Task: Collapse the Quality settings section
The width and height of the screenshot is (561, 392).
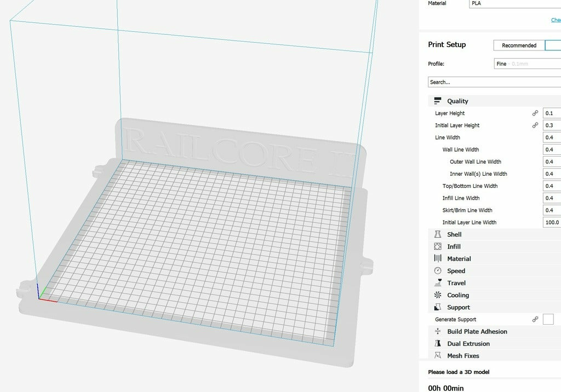Action: tap(495, 101)
